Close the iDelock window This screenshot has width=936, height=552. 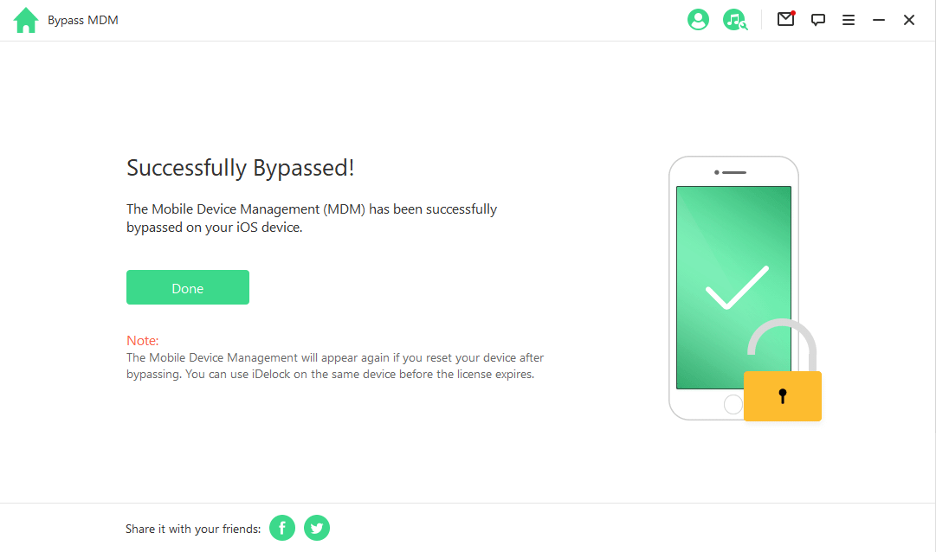(x=909, y=20)
